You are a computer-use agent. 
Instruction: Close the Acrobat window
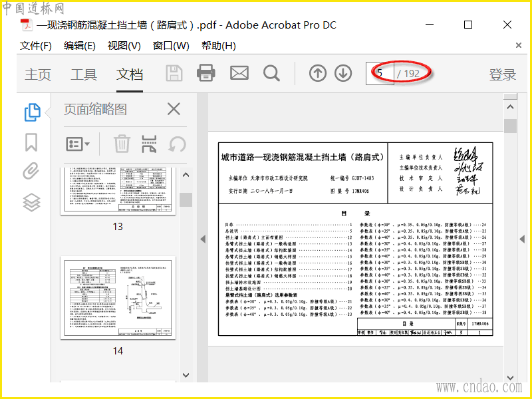pos(507,25)
